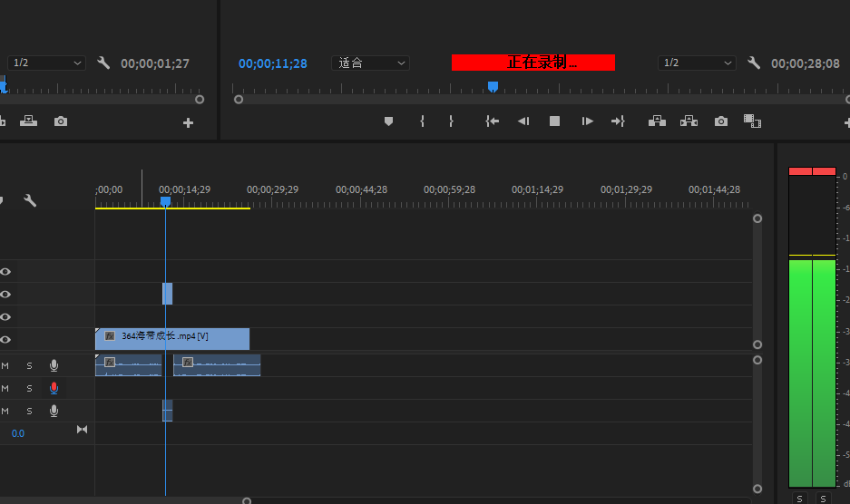The height and width of the screenshot is (504, 850).
Task: Select small clip on video track V3
Action: coord(168,294)
